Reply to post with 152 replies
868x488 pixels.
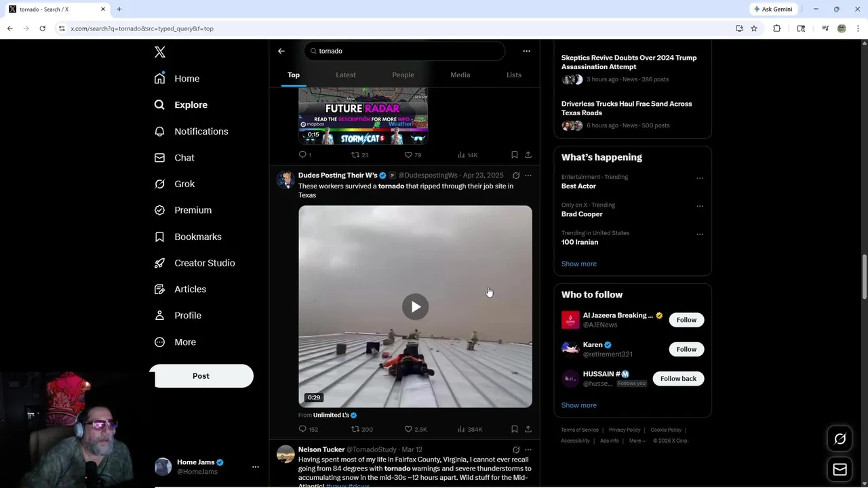(309, 429)
